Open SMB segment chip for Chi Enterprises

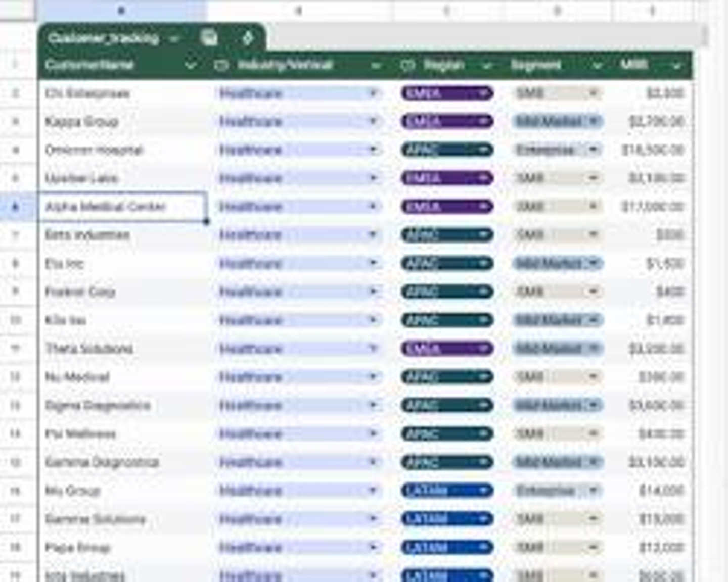[557, 93]
